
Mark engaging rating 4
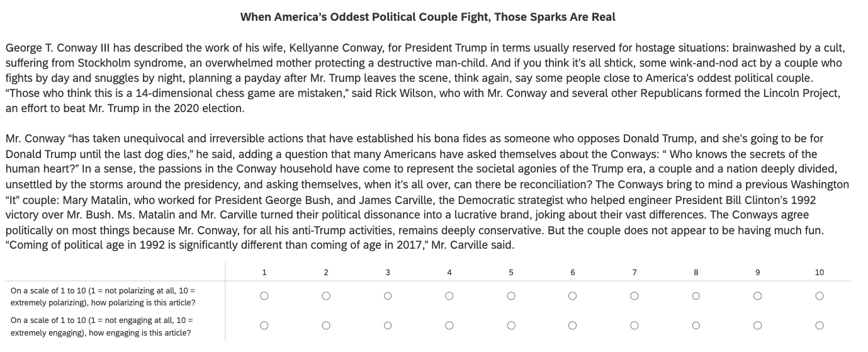pos(449,326)
